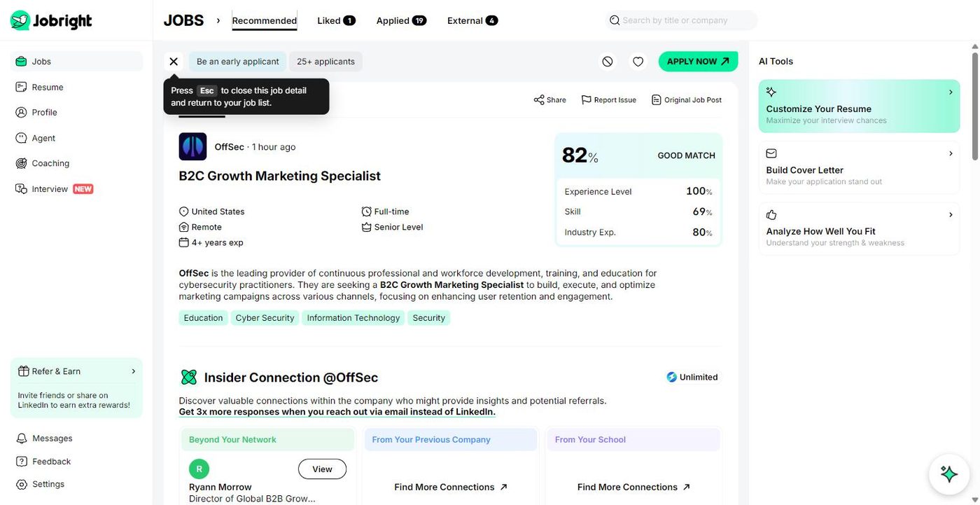The height and width of the screenshot is (505, 980).
Task: Click the Insider Connection icon
Action: click(x=188, y=378)
